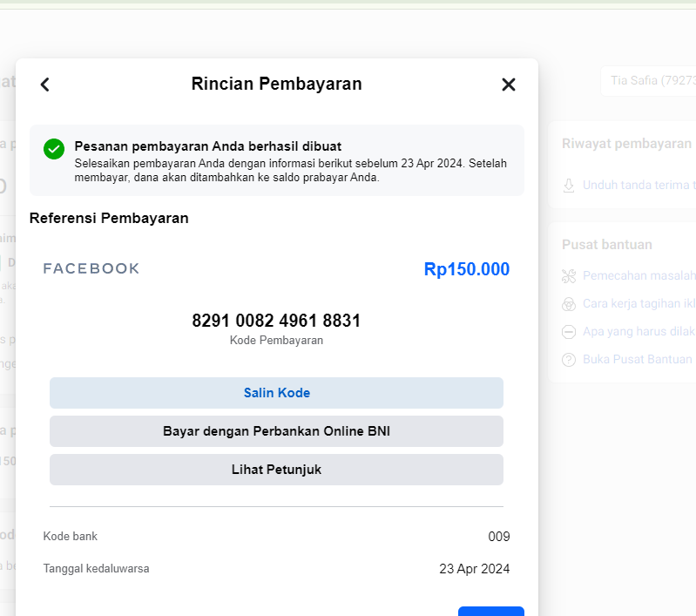Open the Tia Safia account selector
The width and height of the screenshot is (696, 616).
(648, 81)
